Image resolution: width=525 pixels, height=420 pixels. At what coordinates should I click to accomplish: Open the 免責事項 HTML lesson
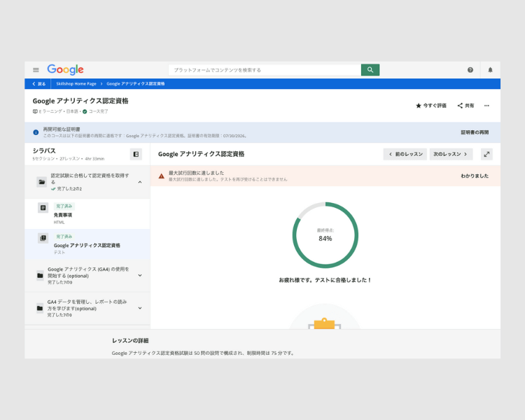pos(87,214)
